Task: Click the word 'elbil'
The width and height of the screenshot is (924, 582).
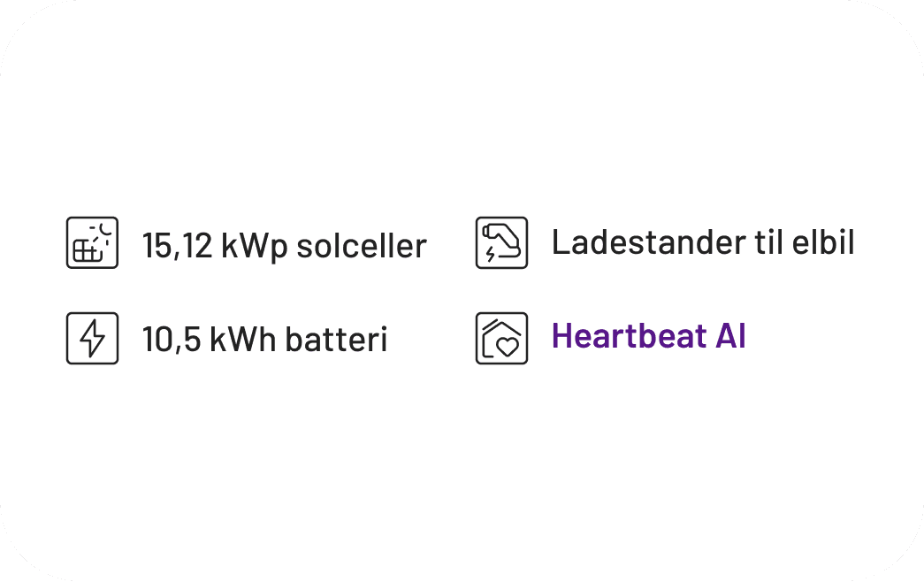Action: point(824,242)
